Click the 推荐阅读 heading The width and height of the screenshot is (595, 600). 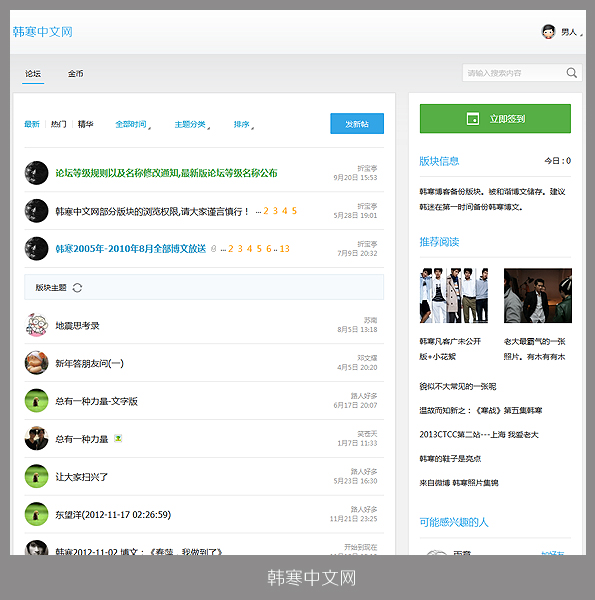tap(439, 242)
